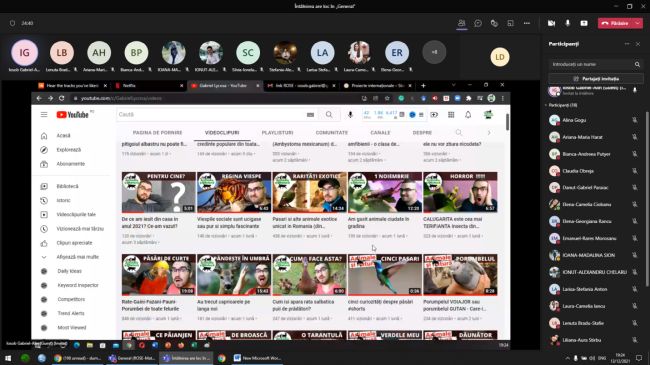Open the CINCI PASARI video thumbnail
The height and width of the screenshot is (365, 650).
(385, 275)
